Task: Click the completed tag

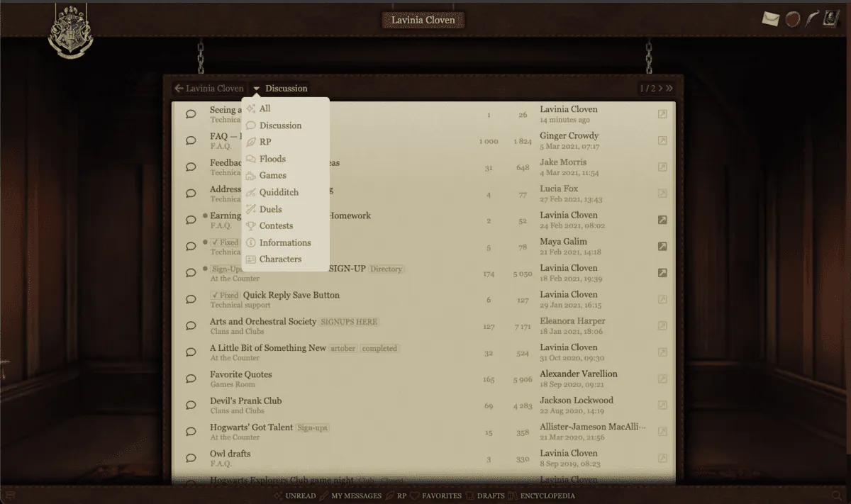Action: click(380, 349)
